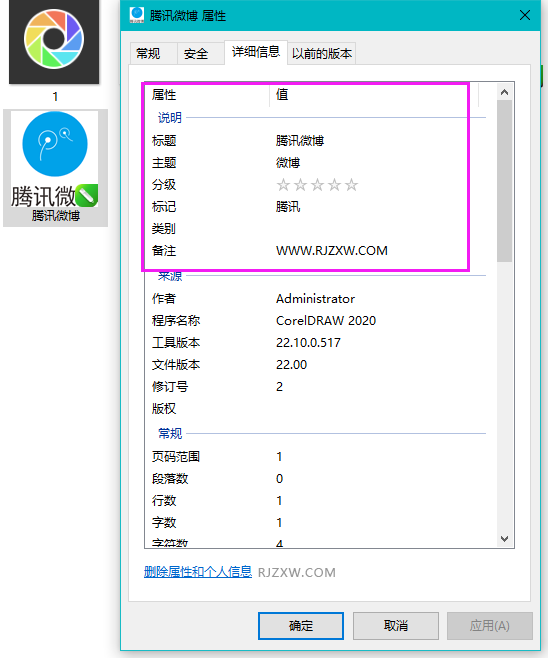Select the 腾讯微博 file thumbnail
Viewport: 548px width, 658px height.
click(x=55, y=168)
